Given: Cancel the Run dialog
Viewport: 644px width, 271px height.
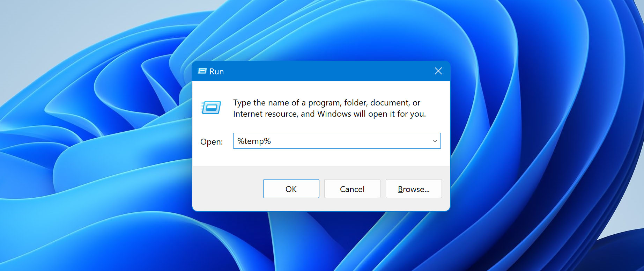Looking at the screenshot, I should (x=352, y=189).
